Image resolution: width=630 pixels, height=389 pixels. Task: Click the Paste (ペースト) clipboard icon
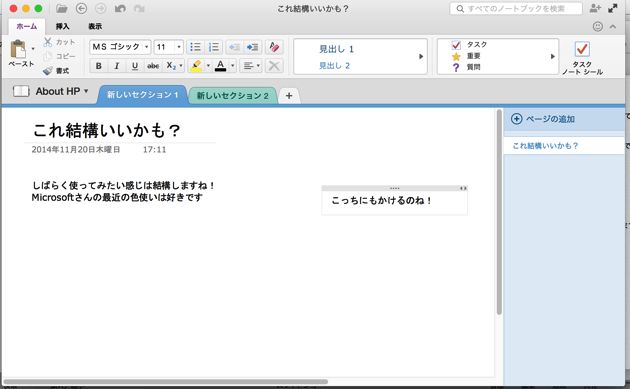coord(18,49)
